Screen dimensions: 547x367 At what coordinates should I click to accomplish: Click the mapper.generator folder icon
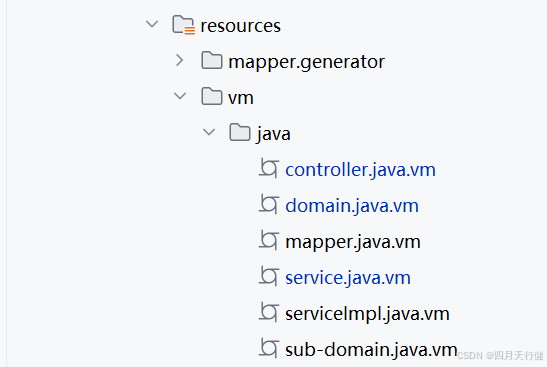pyautogui.click(x=212, y=60)
